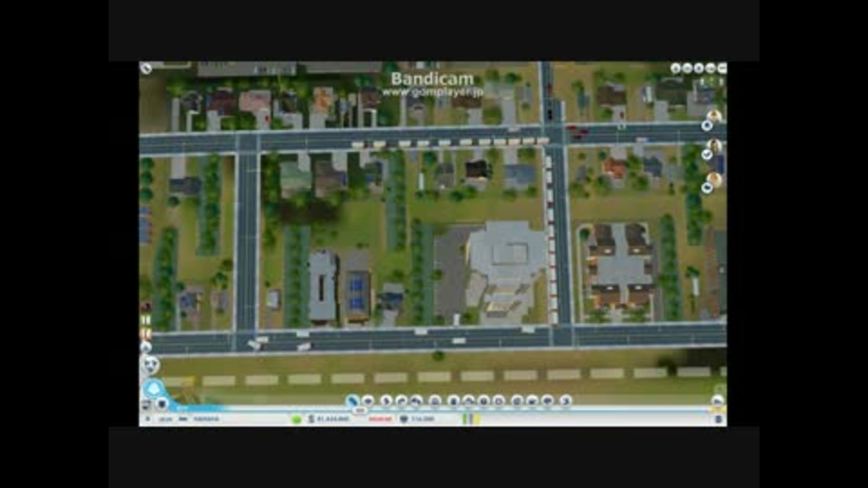This screenshot has height=488, width=868.
Task: Pause the game simulation
Action: pyautogui.click(x=146, y=320)
